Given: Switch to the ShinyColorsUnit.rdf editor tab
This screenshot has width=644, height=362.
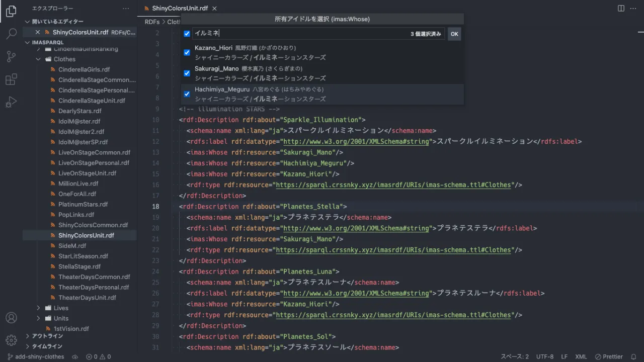Looking at the screenshot, I should [x=180, y=9].
